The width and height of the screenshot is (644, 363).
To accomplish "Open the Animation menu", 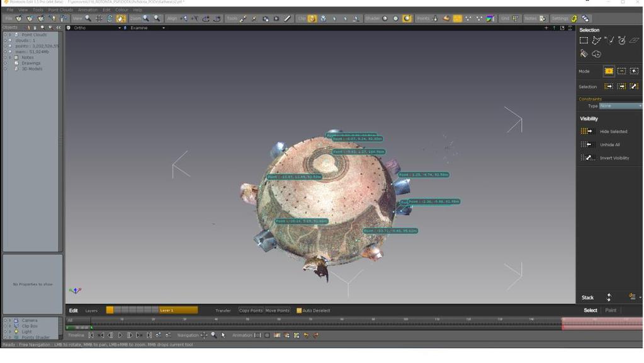I will click(88, 10).
